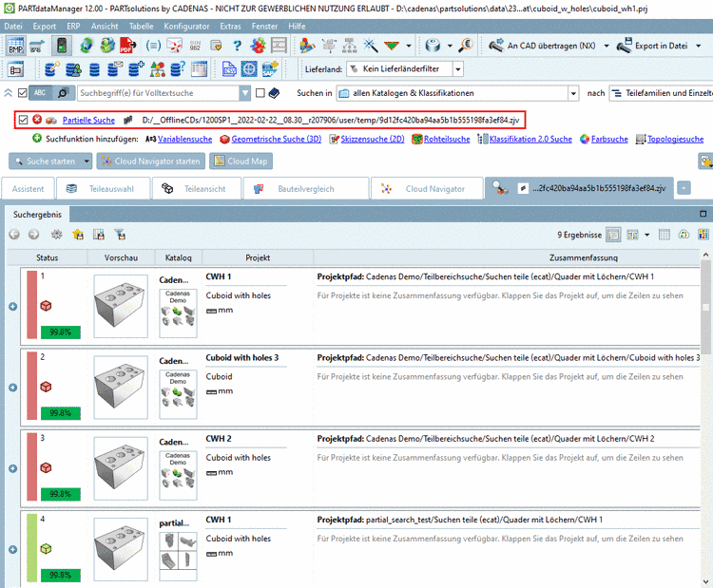Click the magnifier with euro symbol icon
713x588 pixels.
[x=466, y=46]
